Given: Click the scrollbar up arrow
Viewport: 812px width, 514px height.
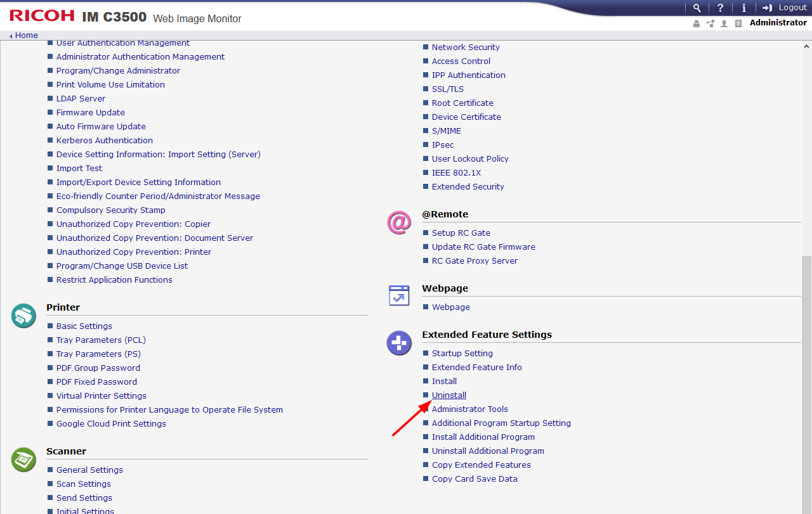Looking at the screenshot, I should tap(807, 46).
